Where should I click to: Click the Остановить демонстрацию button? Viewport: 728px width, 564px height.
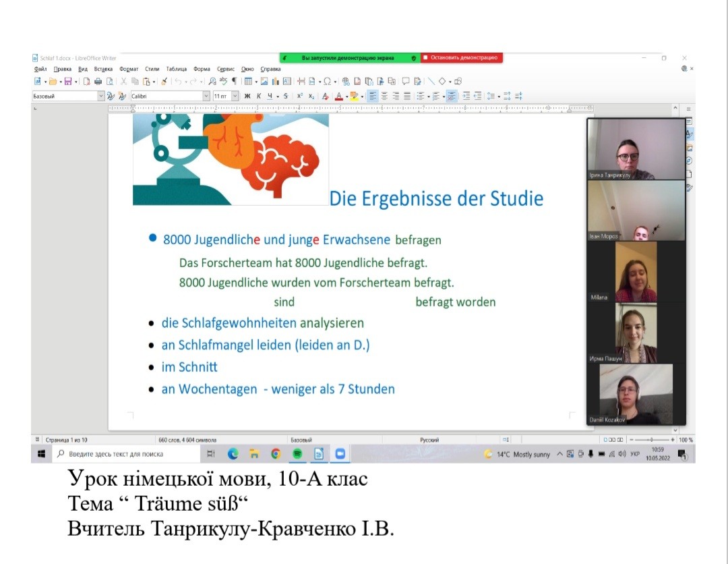pyautogui.click(x=462, y=58)
